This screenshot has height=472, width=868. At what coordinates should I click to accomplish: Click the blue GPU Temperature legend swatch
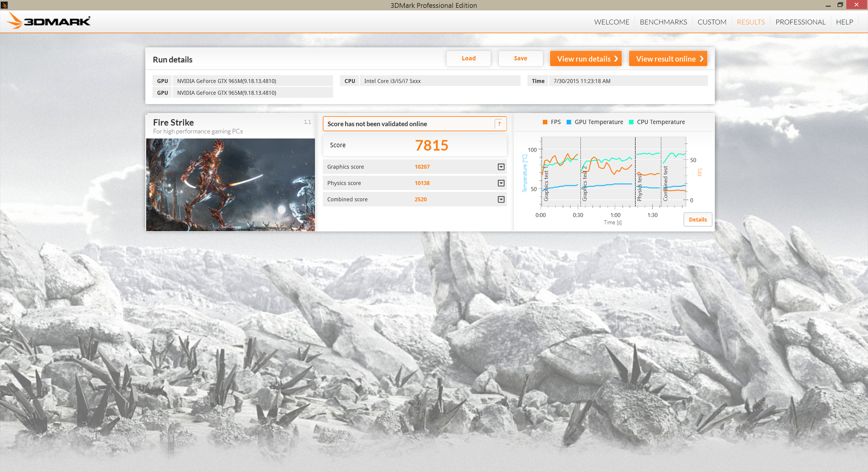point(569,122)
